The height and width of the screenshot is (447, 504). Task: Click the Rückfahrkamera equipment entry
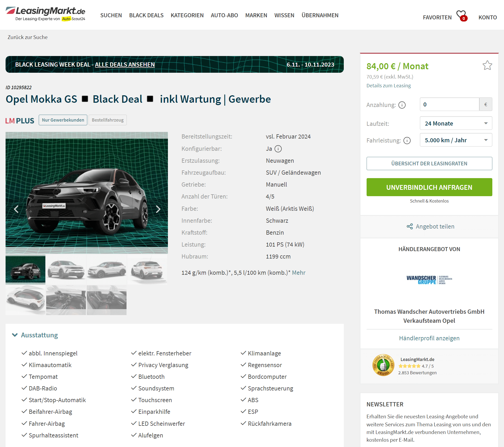(270, 424)
